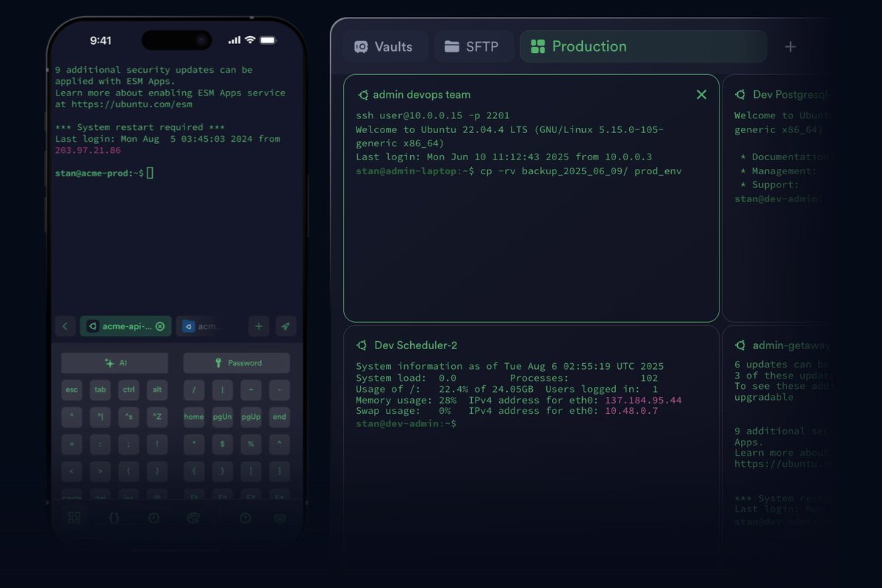Open the history clock icon in phone bottom bar
The image size is (882, 588).
(x=154, y=518)
